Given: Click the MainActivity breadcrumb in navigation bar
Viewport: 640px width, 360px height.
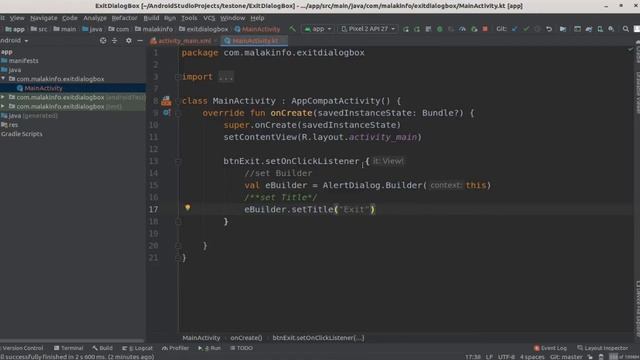Looking at the screenshot, I should (x=258, y=29).
